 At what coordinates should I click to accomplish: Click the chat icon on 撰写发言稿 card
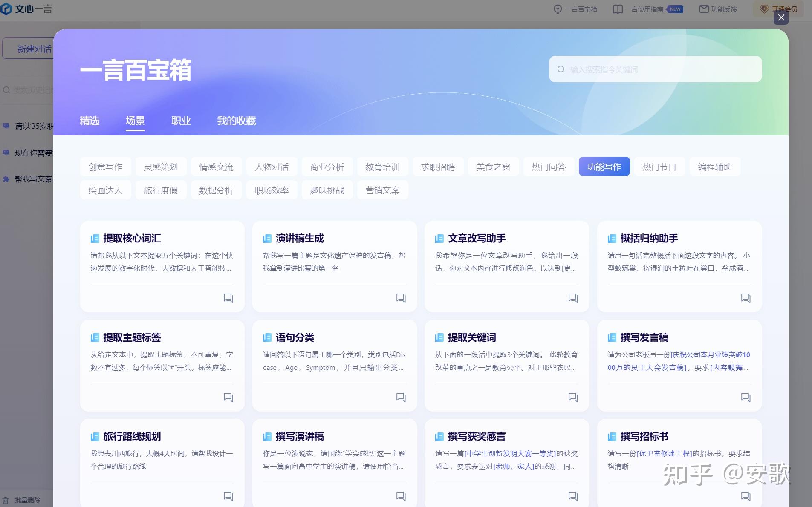point(746,398)
